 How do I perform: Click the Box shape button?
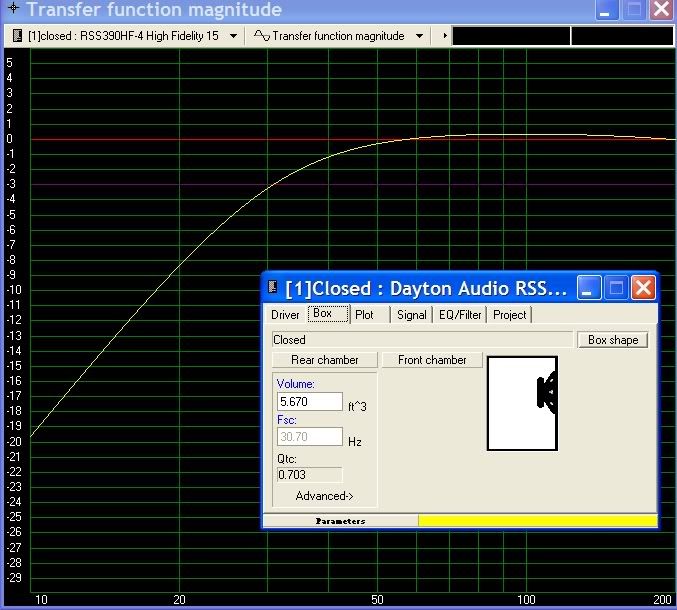click(613, 340)
